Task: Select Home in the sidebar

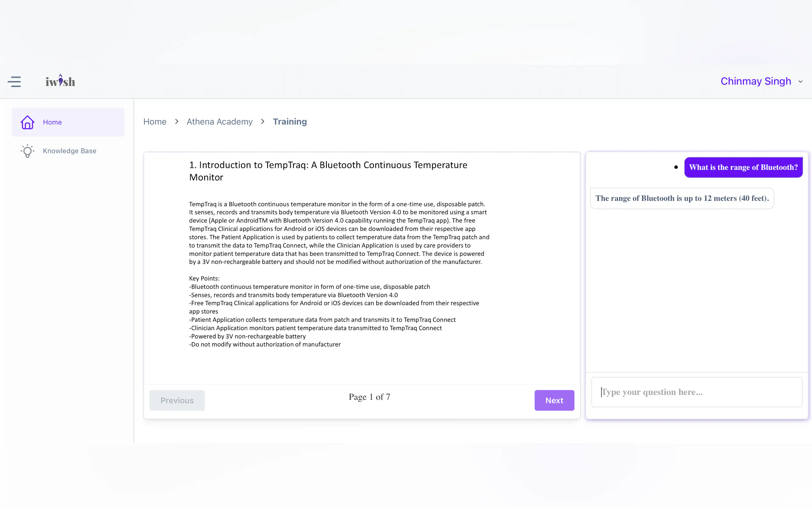Action: 52,122
